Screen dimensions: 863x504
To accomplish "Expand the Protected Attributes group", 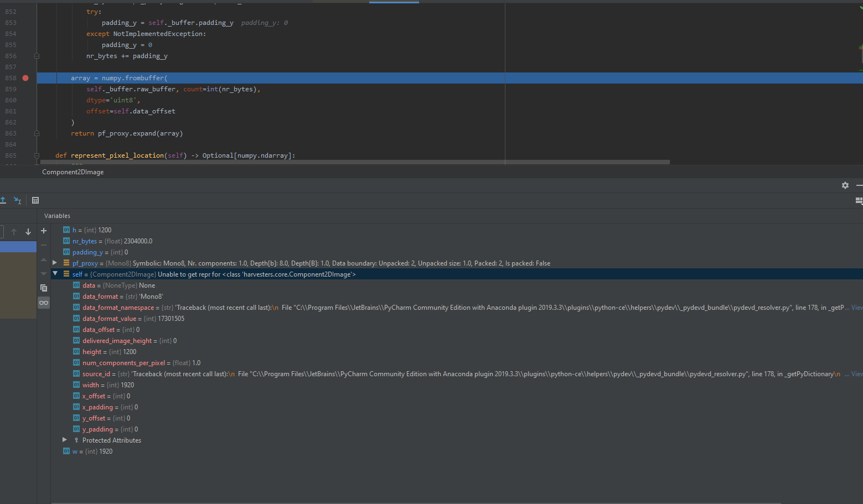I will pos(65,440).
